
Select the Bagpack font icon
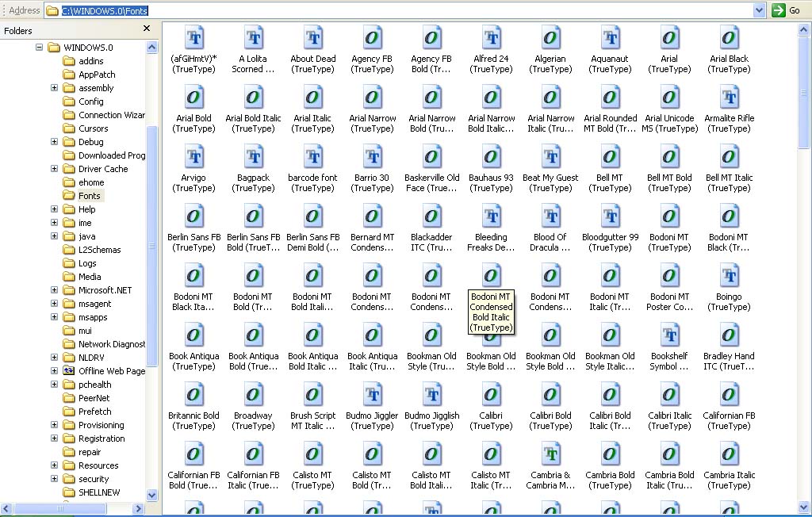[253, 156]
